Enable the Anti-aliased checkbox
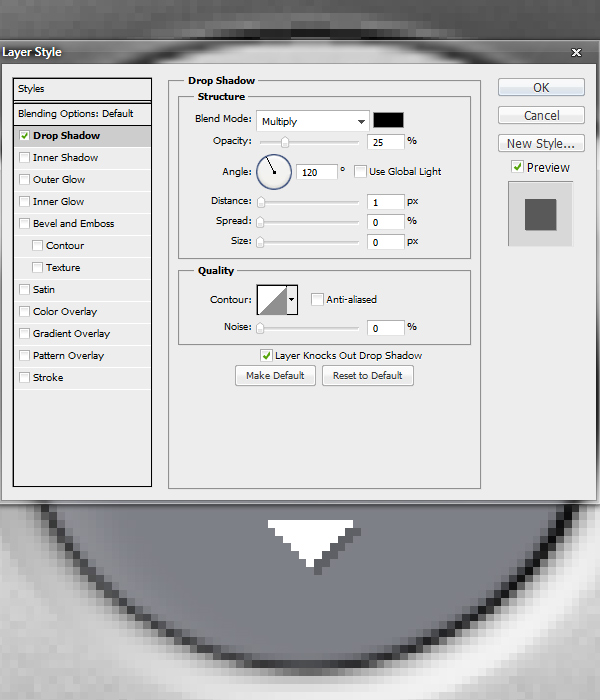600x700 pixels. [317, 299]
